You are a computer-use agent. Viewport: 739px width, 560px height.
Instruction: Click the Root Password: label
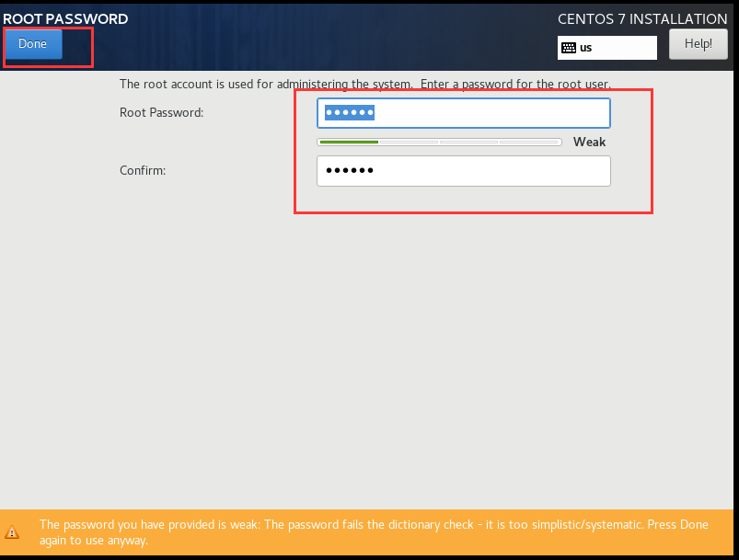pos(161,112)
